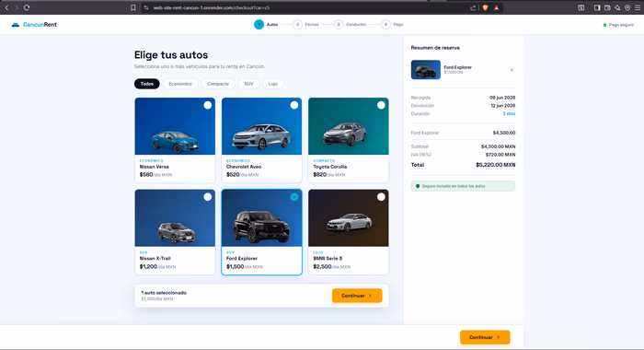Go to step 4 Pago

pos(392,25)
